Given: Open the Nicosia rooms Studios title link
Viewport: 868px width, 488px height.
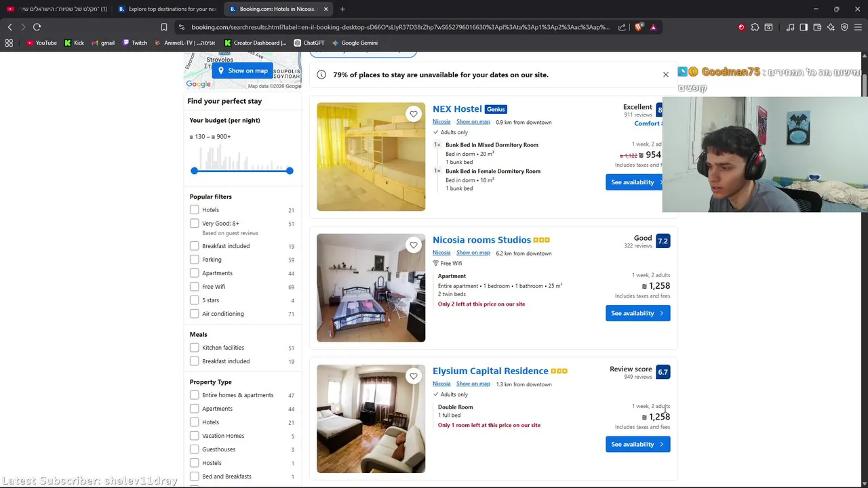Looking at the screenshot, I should click(x=481, y=240).
